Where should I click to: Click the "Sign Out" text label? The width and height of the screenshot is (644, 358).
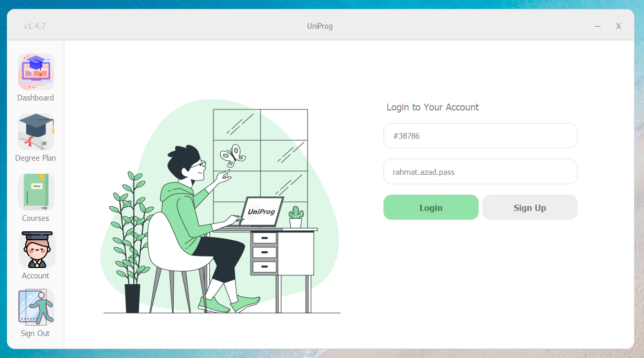pyautogui.click(x=36, y=333)
